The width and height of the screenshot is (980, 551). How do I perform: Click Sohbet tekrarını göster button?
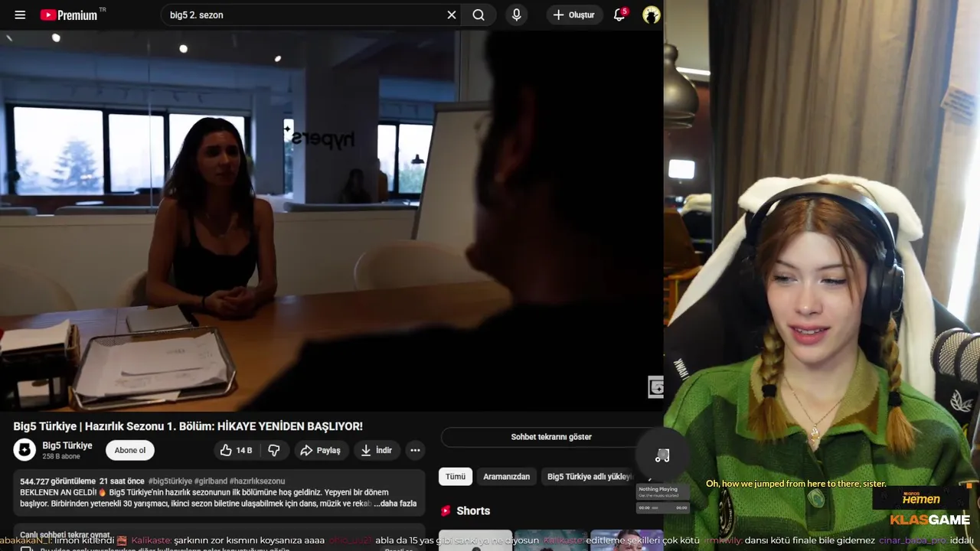(x=551, y=437)
